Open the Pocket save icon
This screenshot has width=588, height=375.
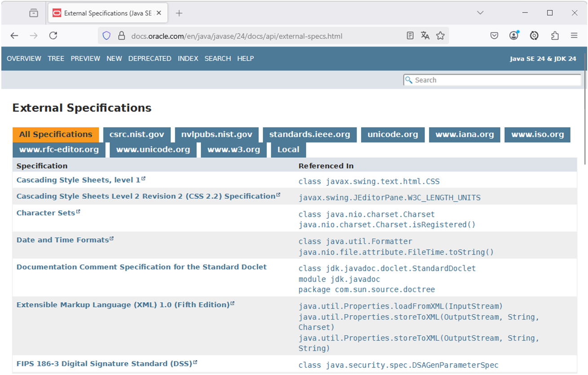(x=494, y=36)
